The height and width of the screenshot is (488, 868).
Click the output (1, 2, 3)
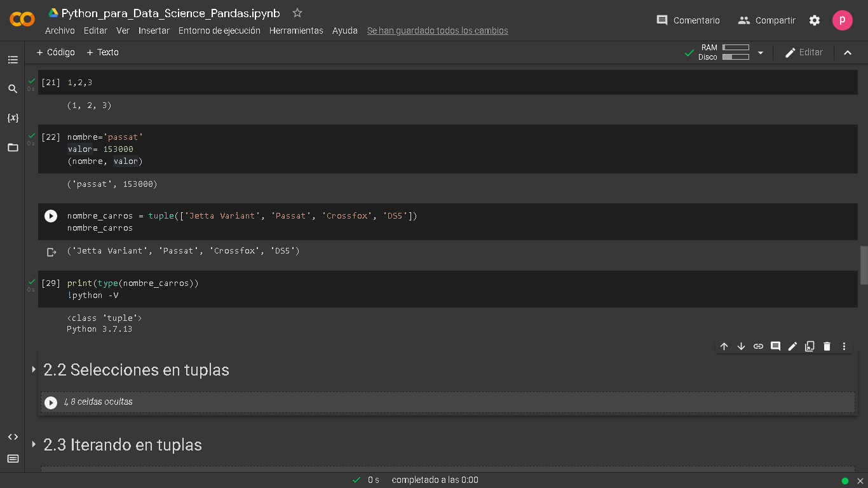click(89, 105)
